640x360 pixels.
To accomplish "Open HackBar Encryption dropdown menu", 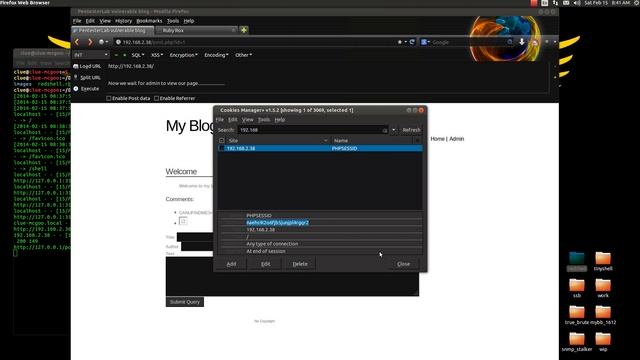I will (184, 55).
